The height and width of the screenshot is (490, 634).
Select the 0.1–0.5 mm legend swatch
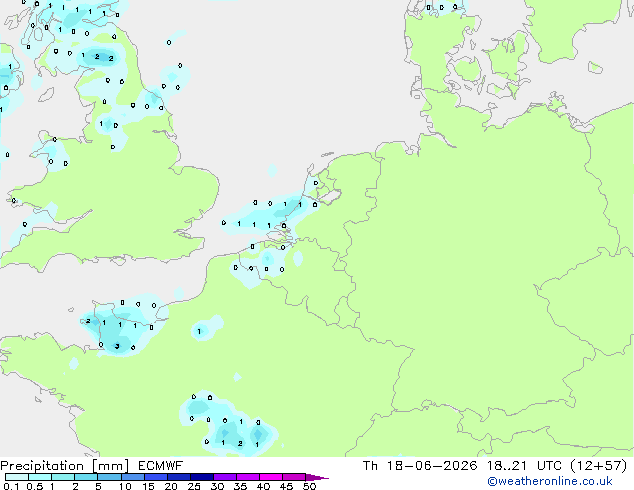point(17,477)
